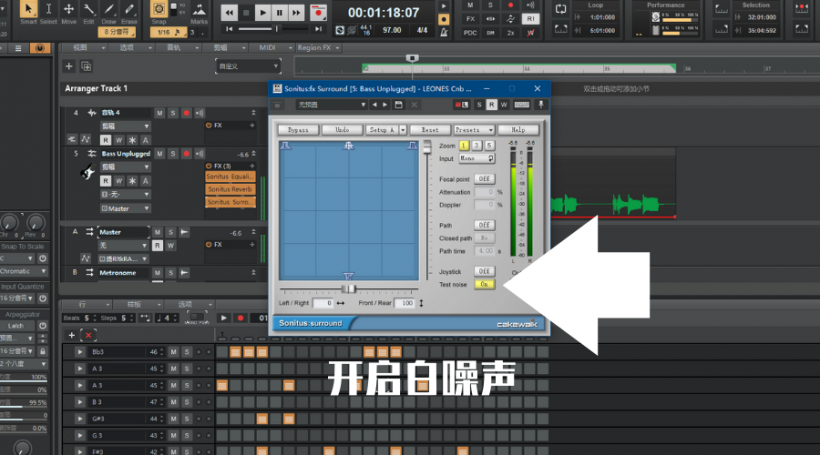Arm Bass Unplugged track for recording

186,154
